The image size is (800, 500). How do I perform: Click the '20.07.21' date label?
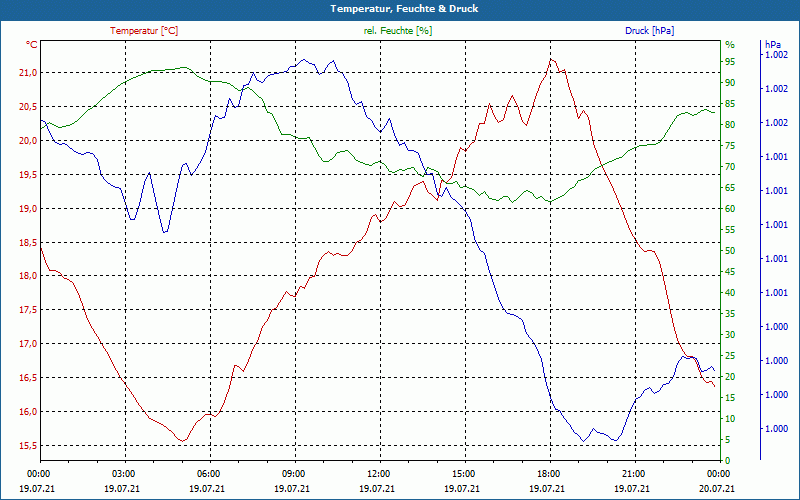[717, 489]
